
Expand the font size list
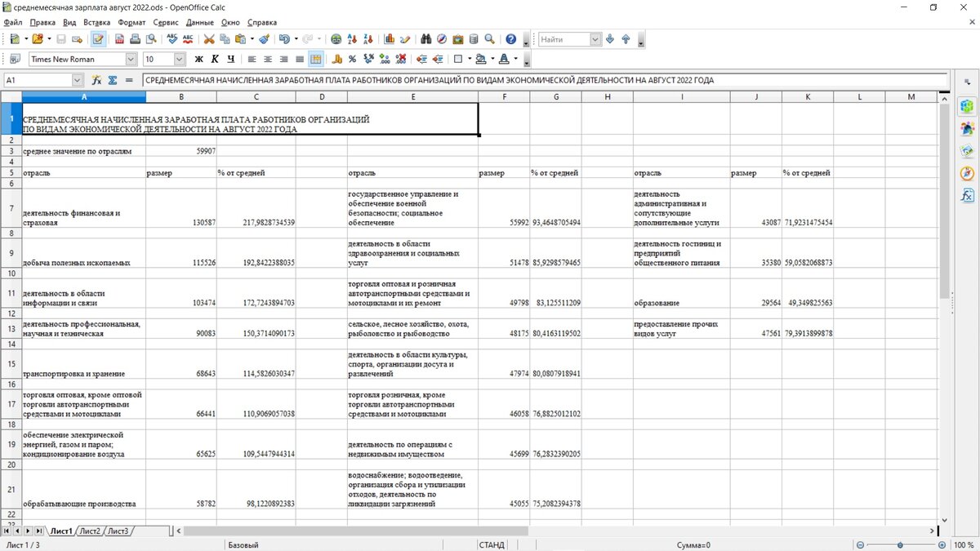coord(179,59)
